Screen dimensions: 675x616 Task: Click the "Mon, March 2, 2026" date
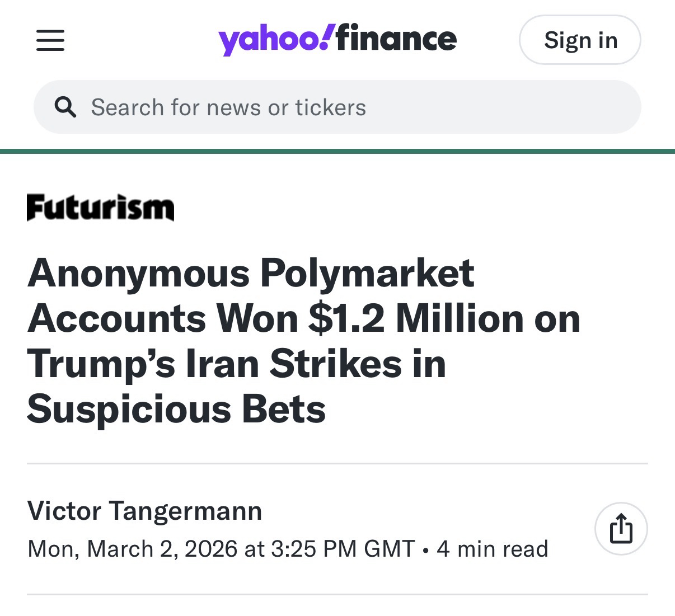tap(132, 549)
